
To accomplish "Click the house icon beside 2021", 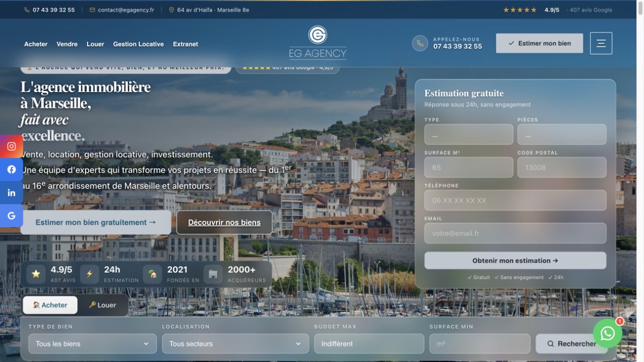I will pyautogui.click(x=152, y=274).
